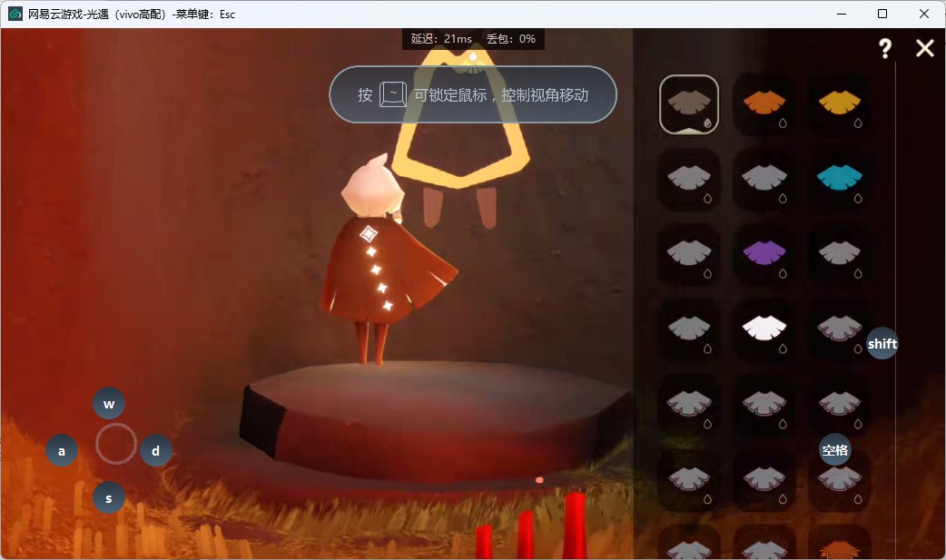
Task: Select the white cape
Action: click(x=764, y=330)
